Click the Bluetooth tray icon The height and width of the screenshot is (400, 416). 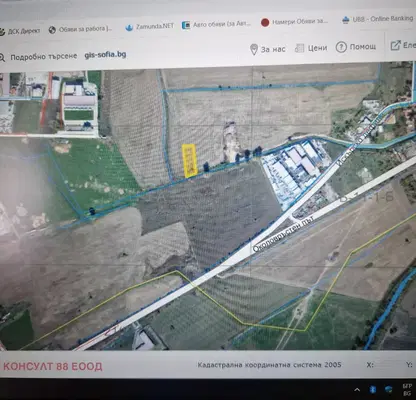tap(372, 389)
